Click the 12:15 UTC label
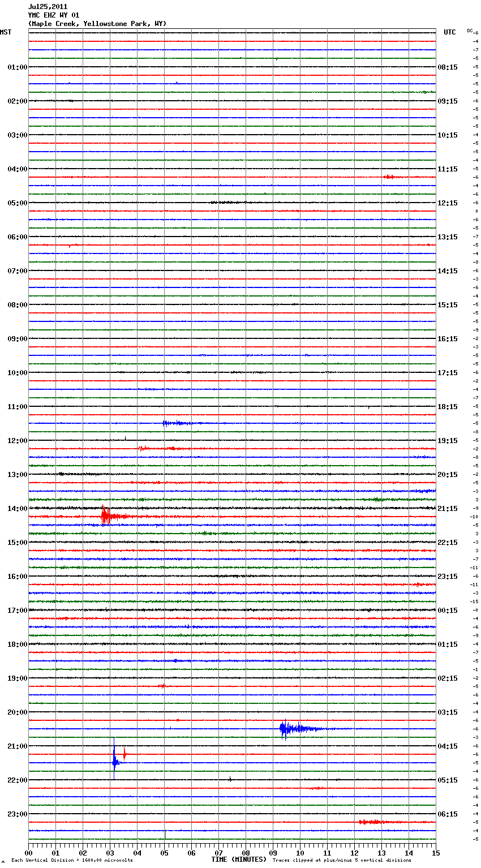481x868 pixels. 448,203
